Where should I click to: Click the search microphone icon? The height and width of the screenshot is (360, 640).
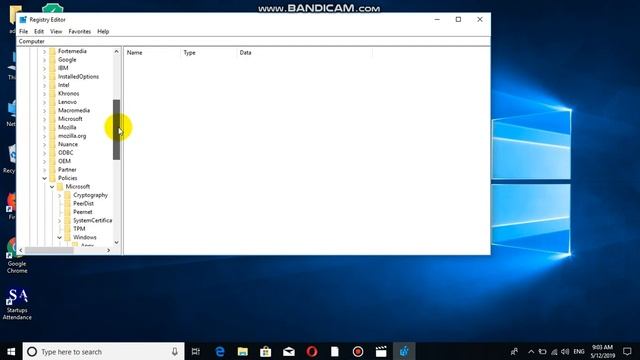click(175, 351)
